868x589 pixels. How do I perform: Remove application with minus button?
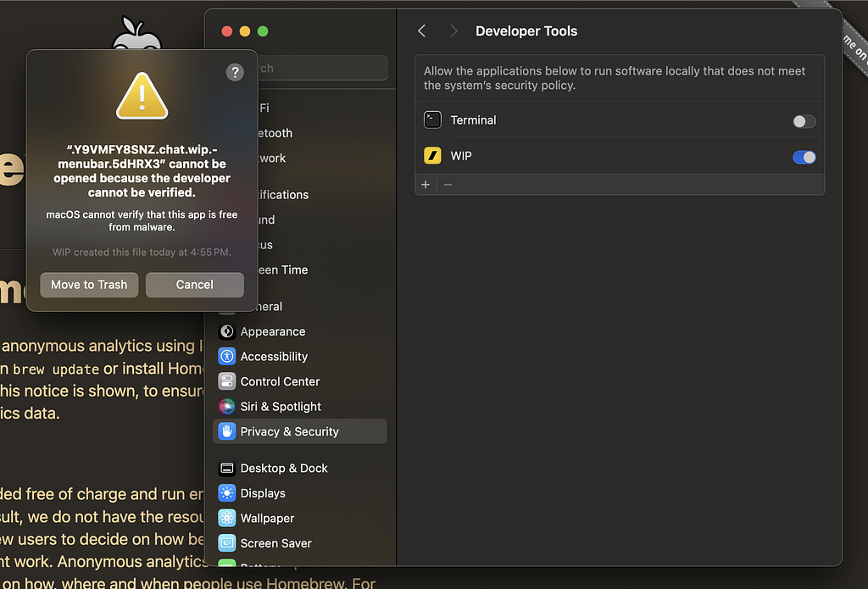click(x=448, y=185)
